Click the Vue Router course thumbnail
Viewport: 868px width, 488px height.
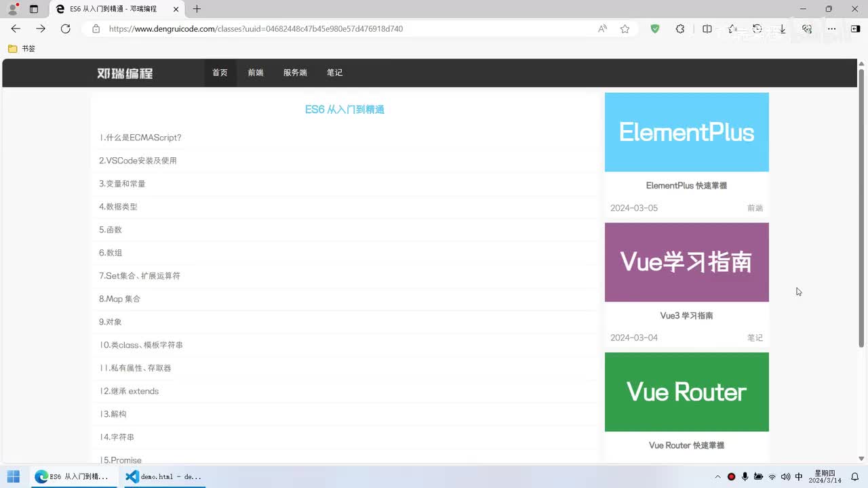click(x=686, y=392)
